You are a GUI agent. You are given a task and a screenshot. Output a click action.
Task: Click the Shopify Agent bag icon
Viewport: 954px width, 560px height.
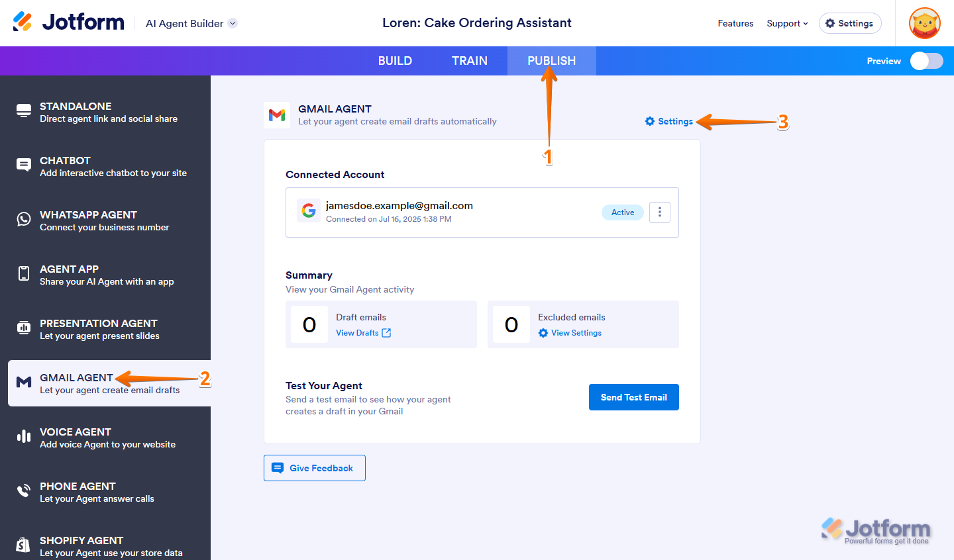click(x=24, y=545)
